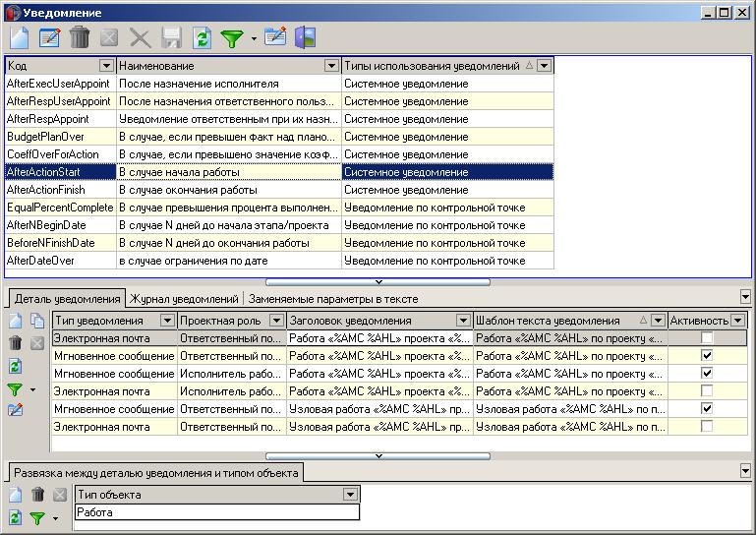Collapse the upper grid using the splitter arrow
Viewport: 756px width, 535px height.
378,281
